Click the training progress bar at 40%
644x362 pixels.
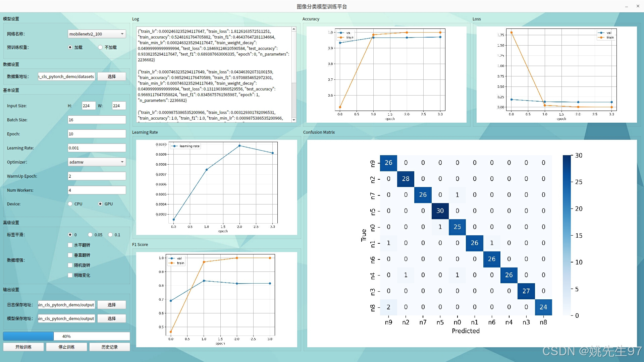(x=66, y=336)
